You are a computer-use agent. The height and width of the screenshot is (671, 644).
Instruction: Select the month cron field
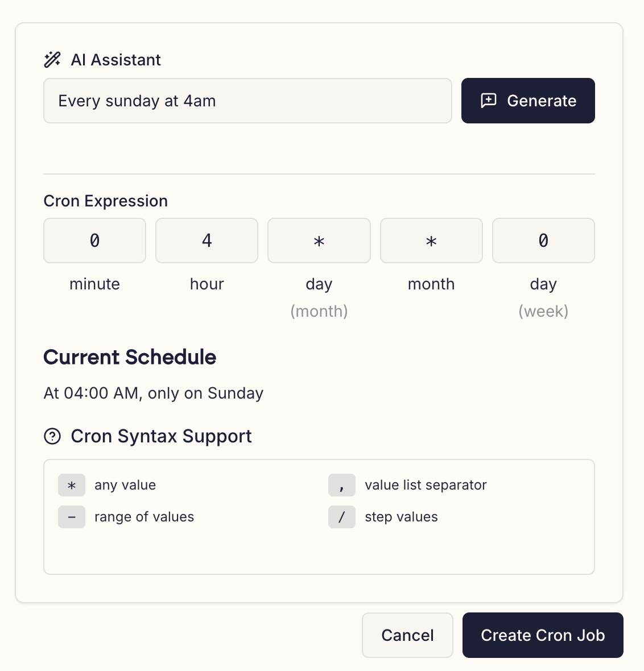431,241
